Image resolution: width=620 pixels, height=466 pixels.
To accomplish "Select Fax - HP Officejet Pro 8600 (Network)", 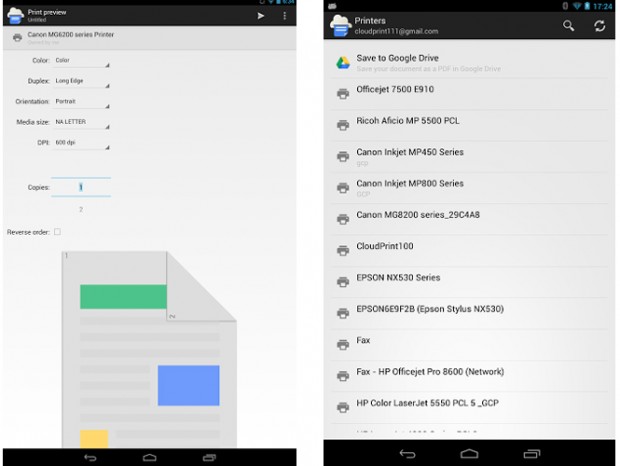I will pos(469,376).
